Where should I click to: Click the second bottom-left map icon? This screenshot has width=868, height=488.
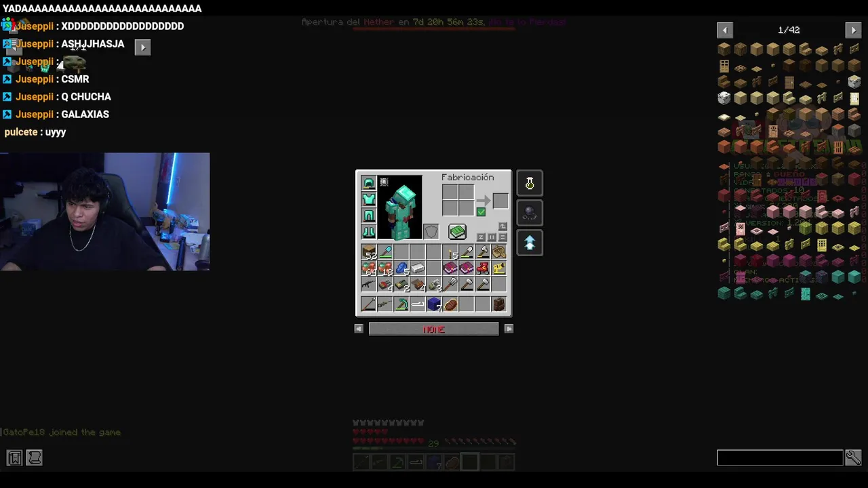[34, 458]
